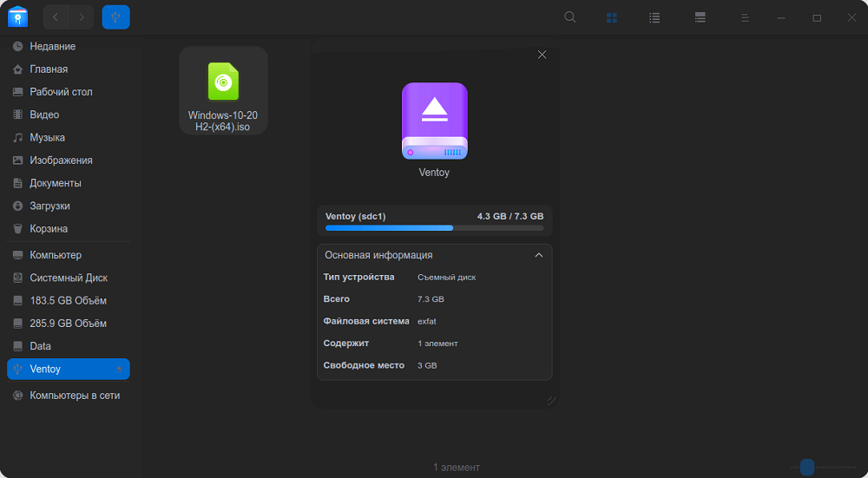868x478 pixels.
Task: Switch to list view mode
Action: [x=654, y=17]
